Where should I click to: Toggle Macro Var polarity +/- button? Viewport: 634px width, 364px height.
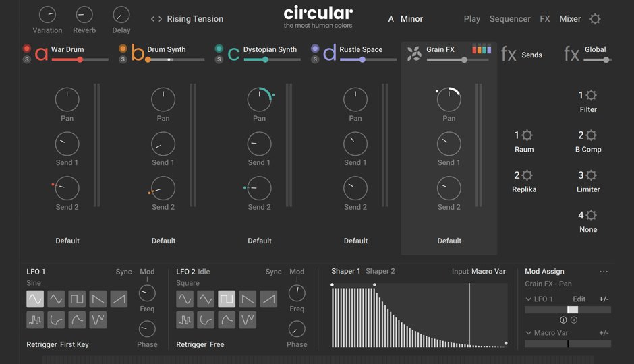click(604, 333)
